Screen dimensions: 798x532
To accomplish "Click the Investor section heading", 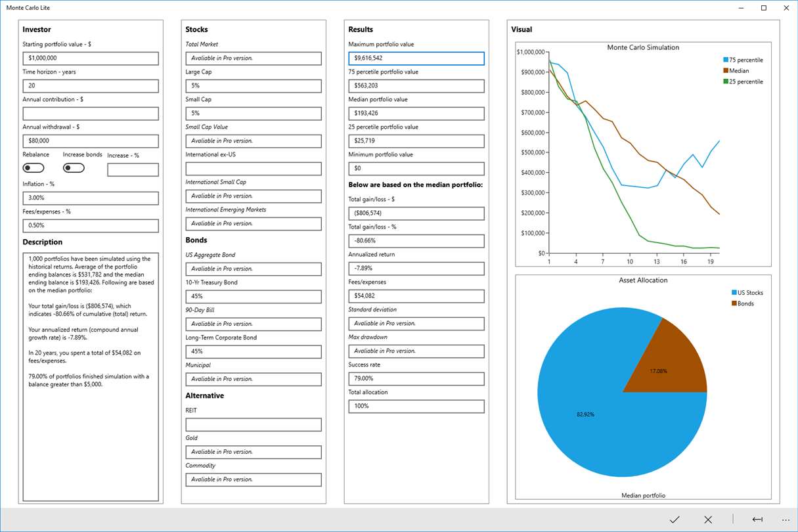I will pyautogui.click(x=37, y=30).
